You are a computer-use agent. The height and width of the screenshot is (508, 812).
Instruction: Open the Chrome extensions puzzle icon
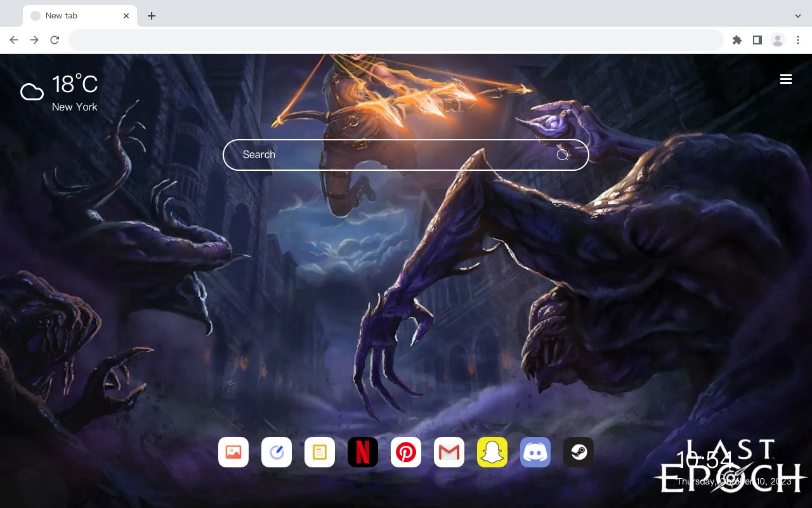coord(737,40)
